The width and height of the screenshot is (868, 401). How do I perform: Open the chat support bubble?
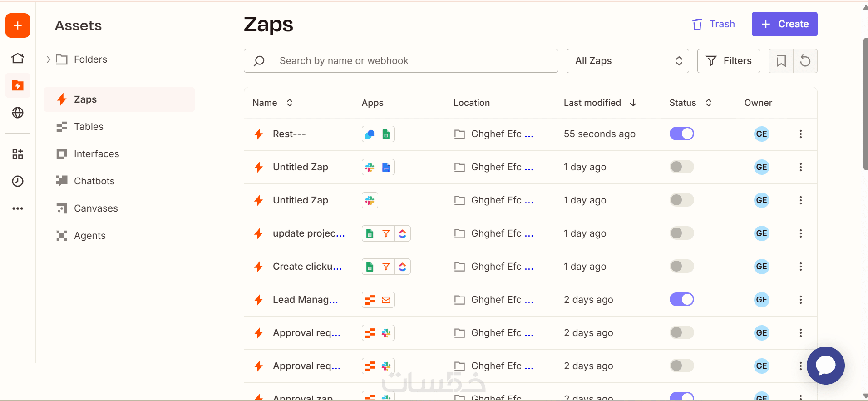tap(825, 366)
